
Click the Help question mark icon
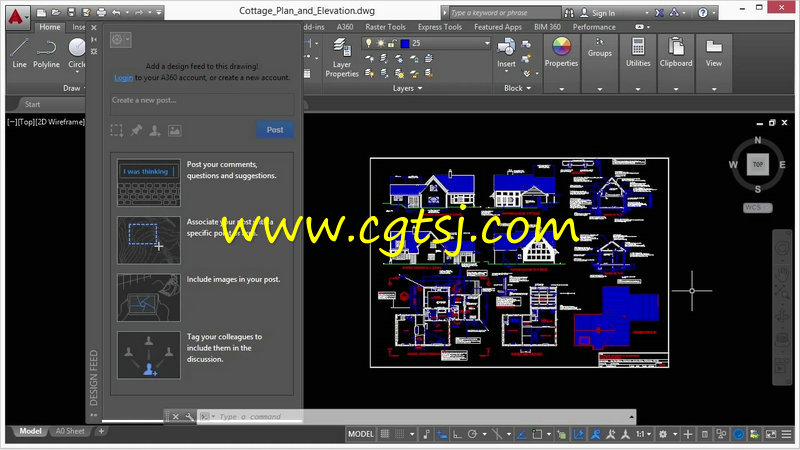(x=703, y=13)
